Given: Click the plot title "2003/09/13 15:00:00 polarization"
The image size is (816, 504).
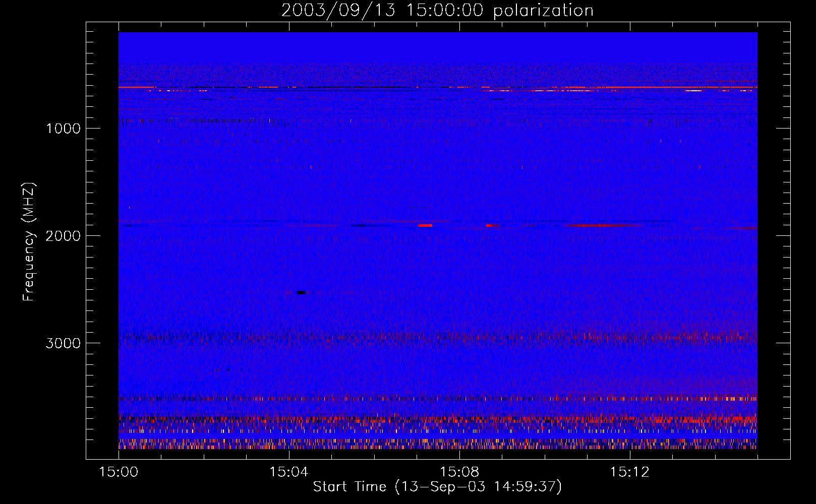Looking at the screenshot, I should [x=437, y=10].
